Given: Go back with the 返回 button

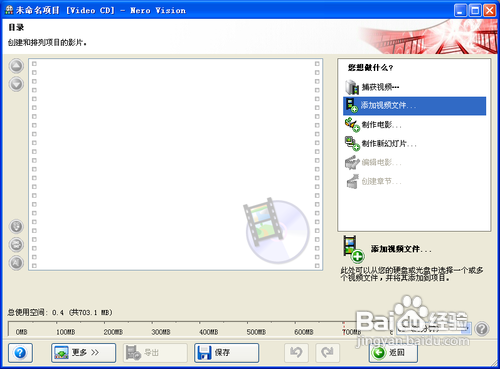Looking at the screenshot, I should 393,353.
